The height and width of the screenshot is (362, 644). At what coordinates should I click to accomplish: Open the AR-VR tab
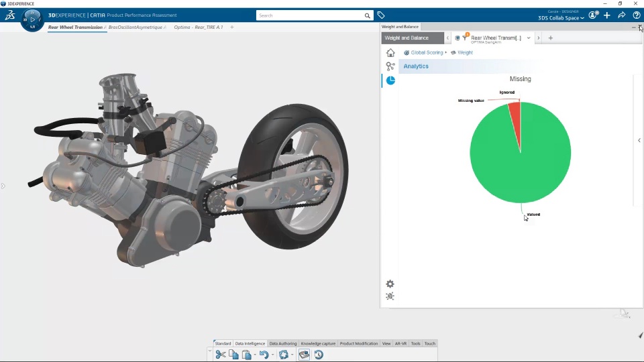401,343
